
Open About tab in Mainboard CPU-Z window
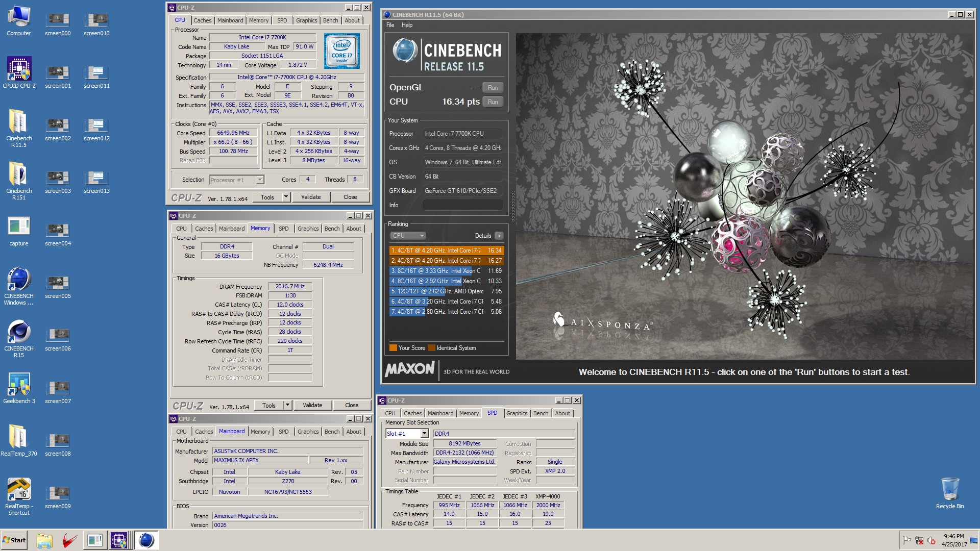[x=354, y=432]
